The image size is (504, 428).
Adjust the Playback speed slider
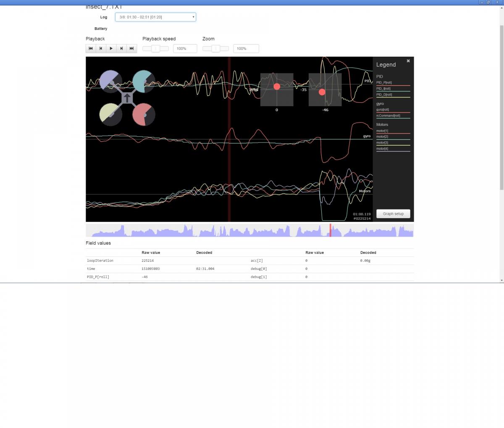155,49
